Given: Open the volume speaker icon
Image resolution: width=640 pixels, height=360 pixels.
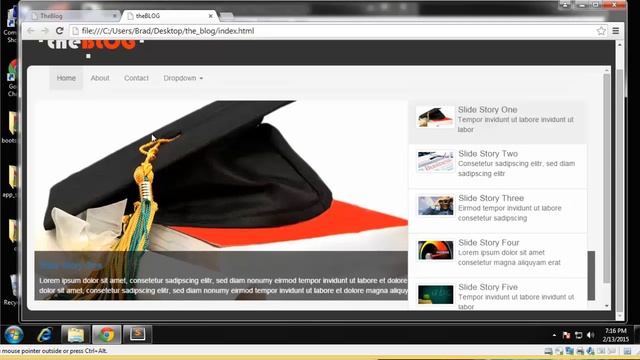Looking at the screenshot, I should (x=590, y=335).
